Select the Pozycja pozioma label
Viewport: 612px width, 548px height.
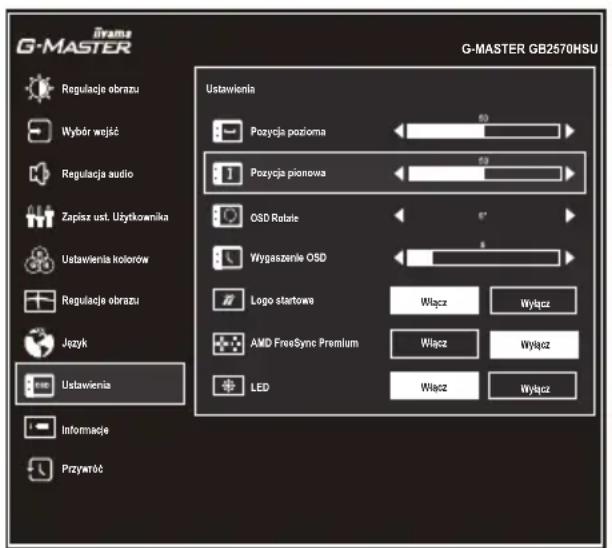click(x=288, y=132)
